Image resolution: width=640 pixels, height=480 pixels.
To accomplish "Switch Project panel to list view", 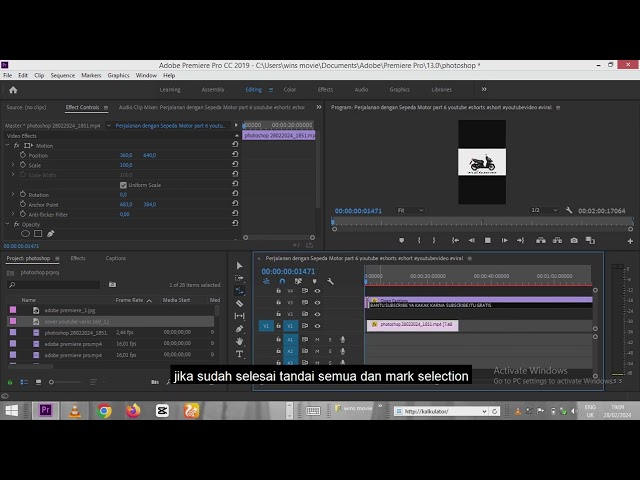I will [24, 382].
